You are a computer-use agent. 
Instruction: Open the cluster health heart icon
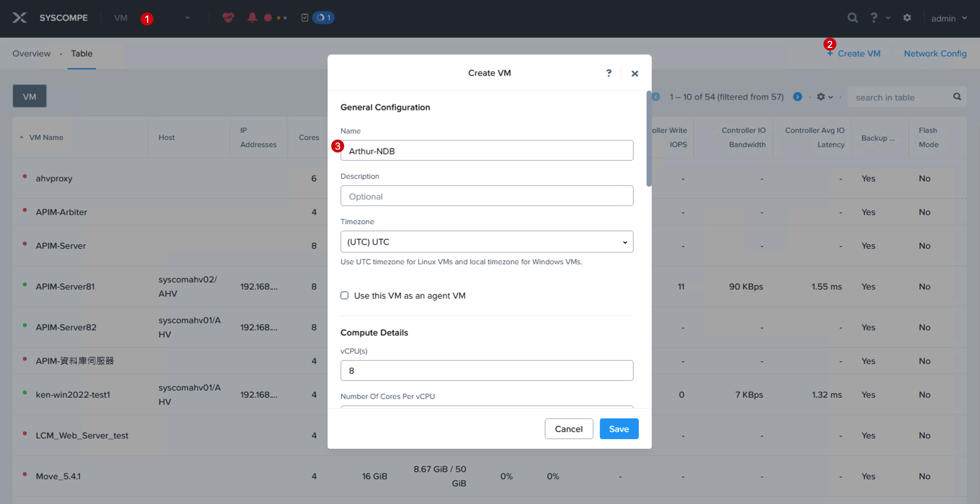[x=228, y=17]
